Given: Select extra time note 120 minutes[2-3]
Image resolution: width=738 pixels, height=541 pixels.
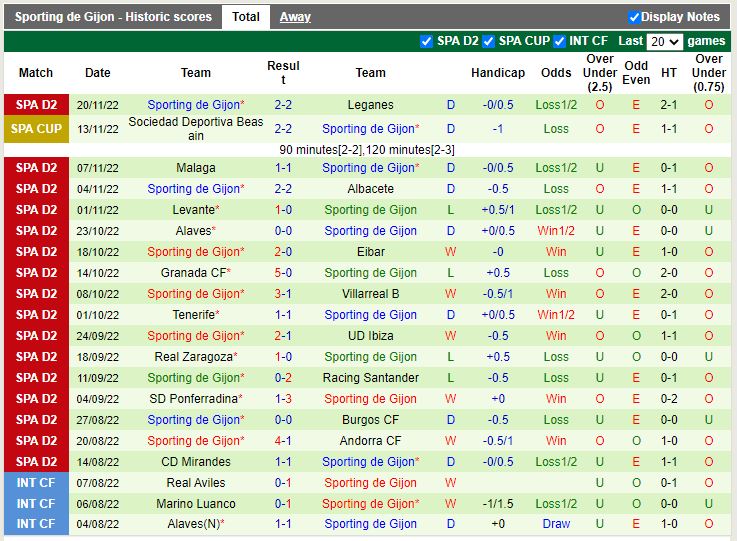Looking at the screenshot, I should 410,150.
